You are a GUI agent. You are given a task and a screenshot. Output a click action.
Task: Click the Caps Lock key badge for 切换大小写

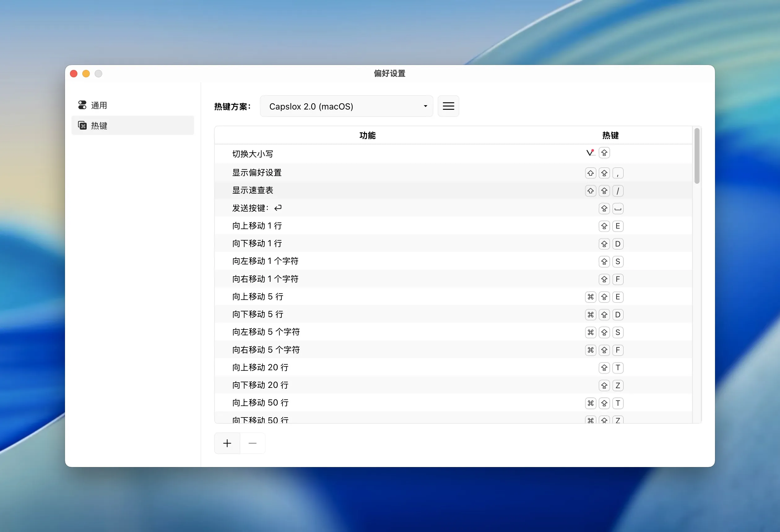click(604, 152)
